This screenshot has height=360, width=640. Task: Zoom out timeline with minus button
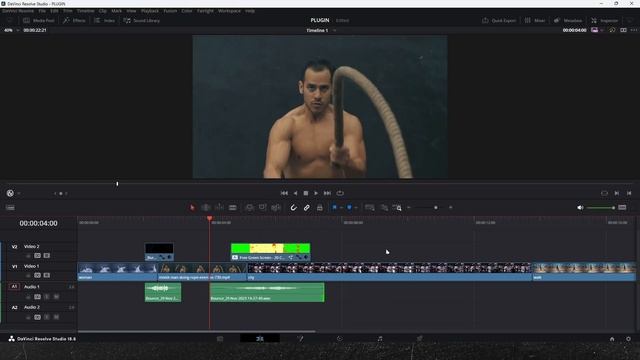coord(409,208)
